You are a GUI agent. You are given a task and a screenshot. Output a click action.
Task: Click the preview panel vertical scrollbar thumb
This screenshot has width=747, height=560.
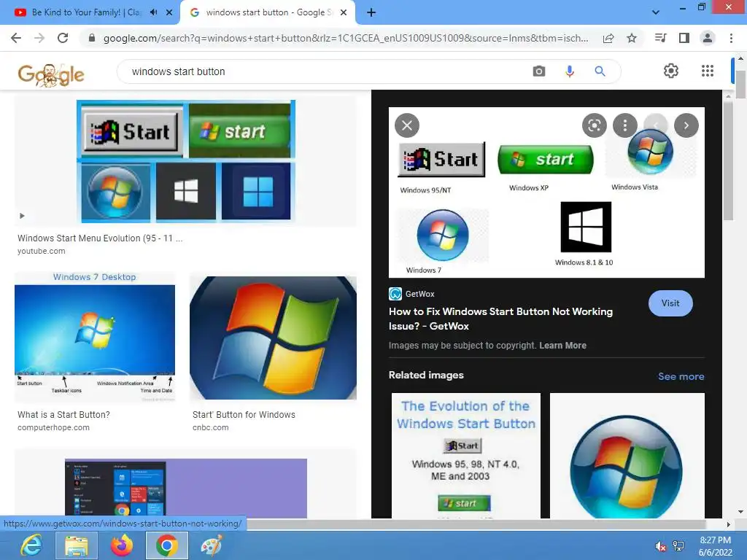pos(728,161)
